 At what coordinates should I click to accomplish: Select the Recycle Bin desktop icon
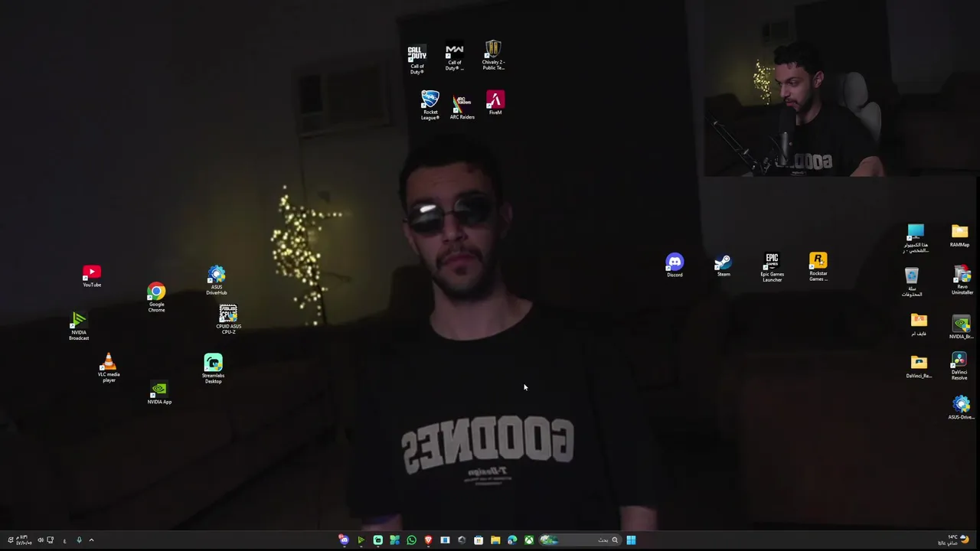tap(911, 282)
